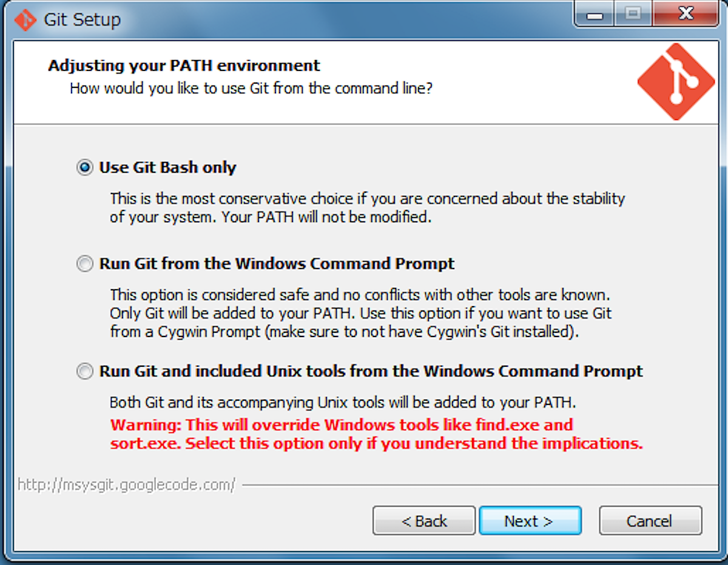This screenshot has height=565, width=728.
Task: Choose the "Run Git from the Windows Command Prompt" radio circle
Action: pos(85,264)
